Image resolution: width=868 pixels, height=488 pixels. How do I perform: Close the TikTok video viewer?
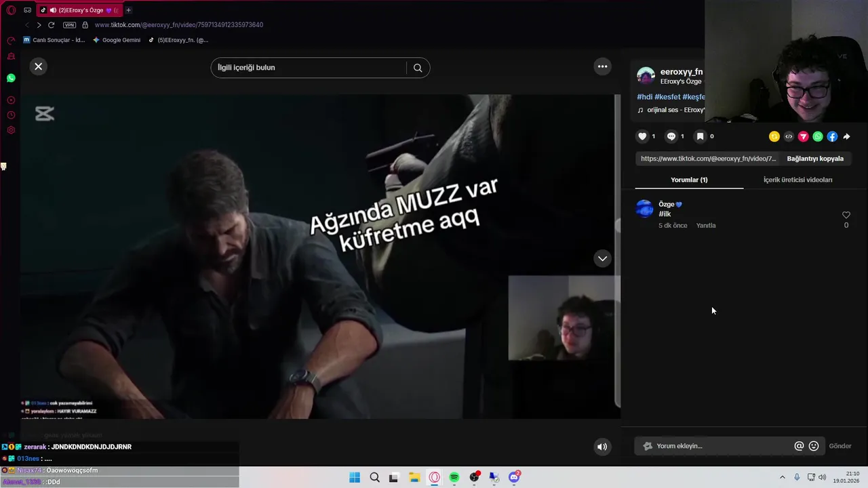coord(39,66)
